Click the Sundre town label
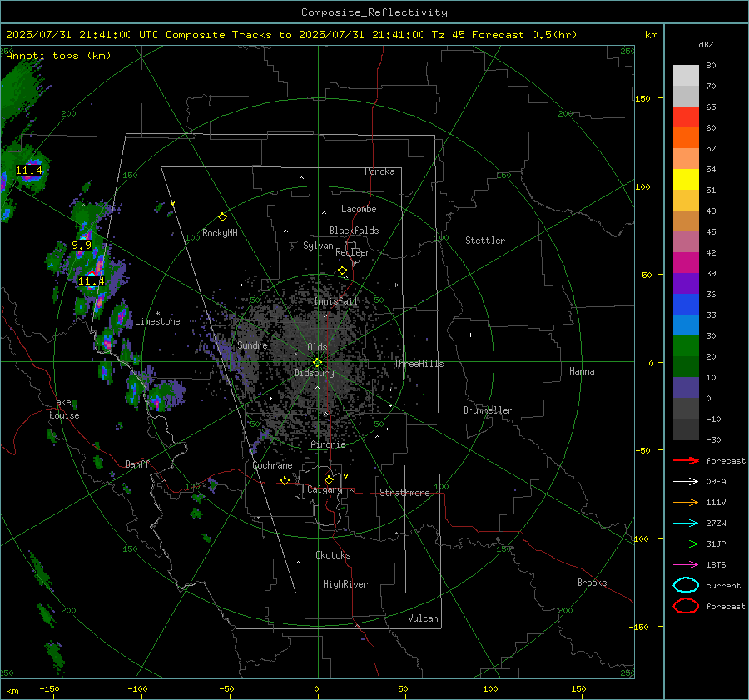Image resolution: width=749 pixels, height=700 pixels. tap(252, 345)
